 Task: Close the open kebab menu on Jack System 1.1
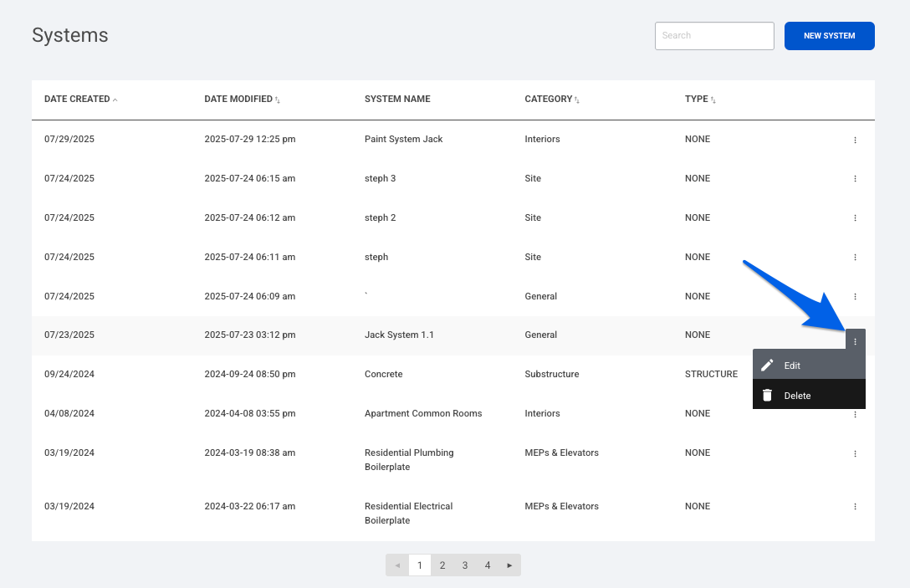(856, 341)
